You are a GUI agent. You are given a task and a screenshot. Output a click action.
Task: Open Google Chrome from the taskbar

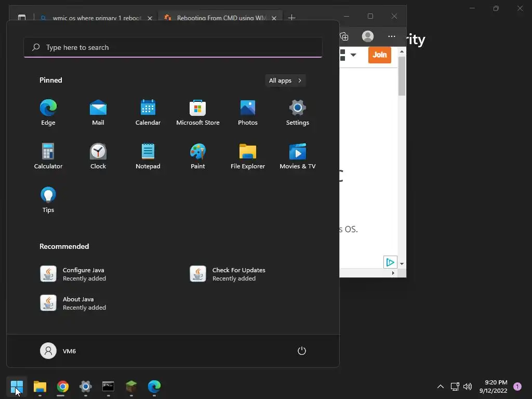pos(62,387)
